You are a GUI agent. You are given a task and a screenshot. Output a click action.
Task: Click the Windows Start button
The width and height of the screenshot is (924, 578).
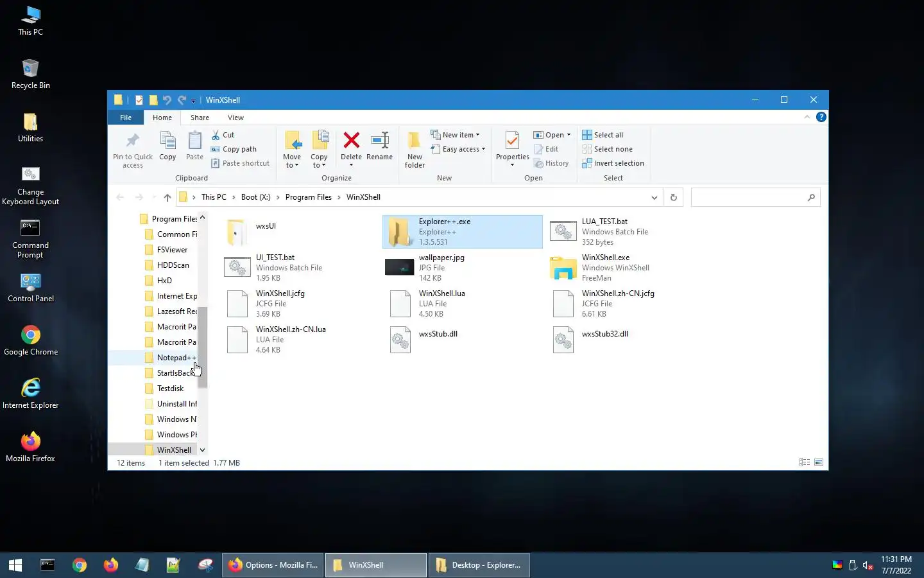(x=15, y=565)
